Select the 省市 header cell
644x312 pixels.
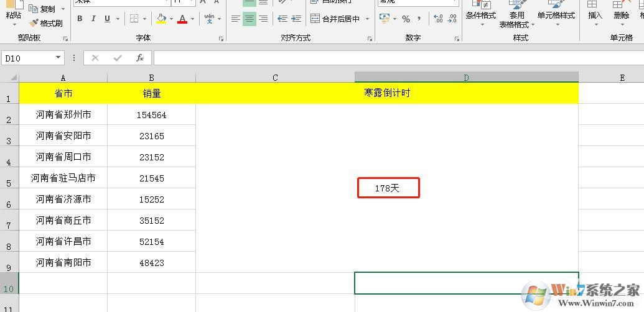[x=63, y=93]
